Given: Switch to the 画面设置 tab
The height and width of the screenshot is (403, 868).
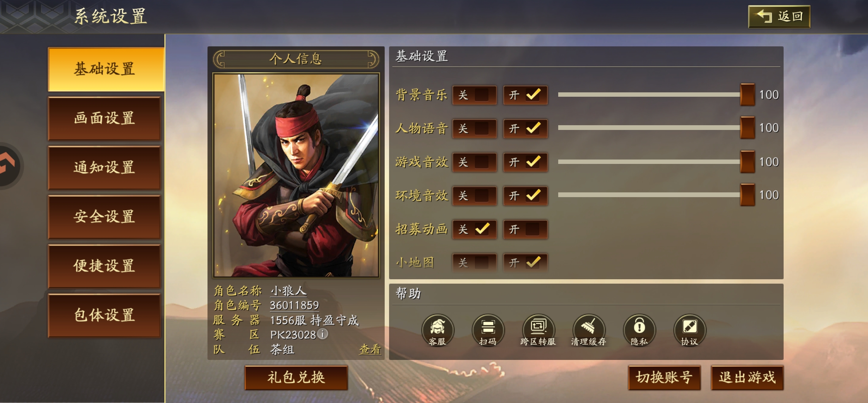Looking at the screenshot, I should click(104, 118).
